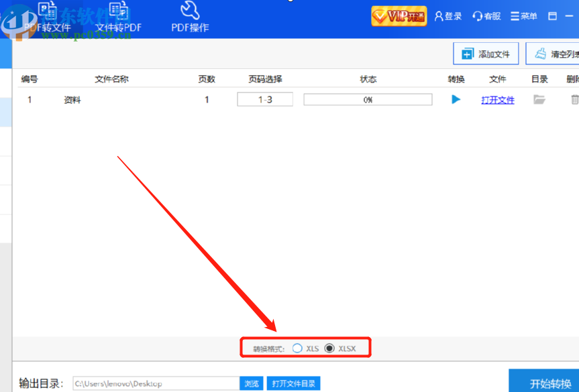Check conversion progress bar at 0%
The image size is (579, 392).
[x=368, y=99]
